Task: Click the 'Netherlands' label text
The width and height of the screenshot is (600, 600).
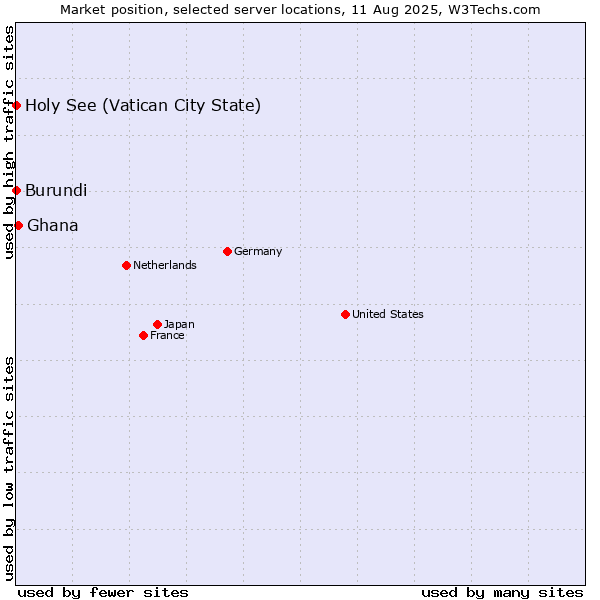Action: pyautogui.click(x=165, y=265)
